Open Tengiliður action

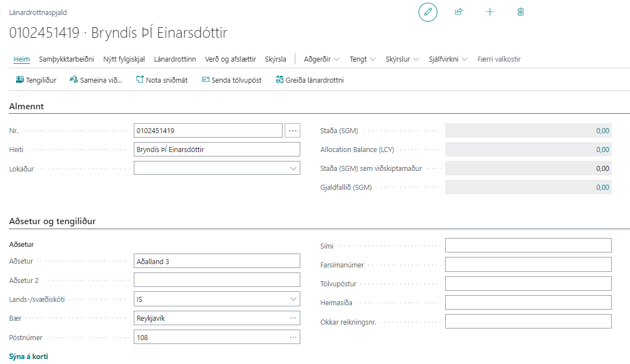click(36, 80)
